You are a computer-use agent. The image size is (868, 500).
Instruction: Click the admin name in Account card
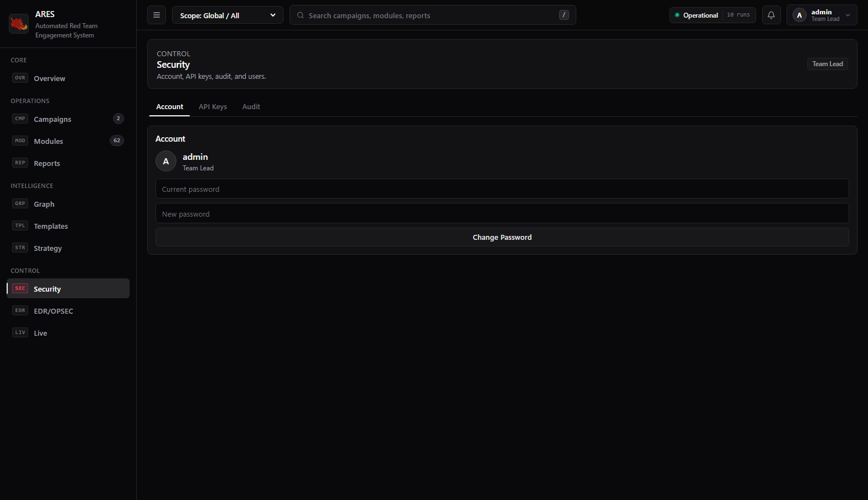click(x=195, y=157)
